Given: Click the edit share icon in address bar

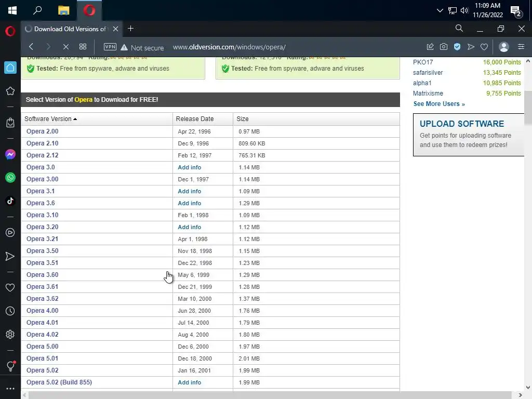Looking at the screenshot, I should (x=430, y=47).
